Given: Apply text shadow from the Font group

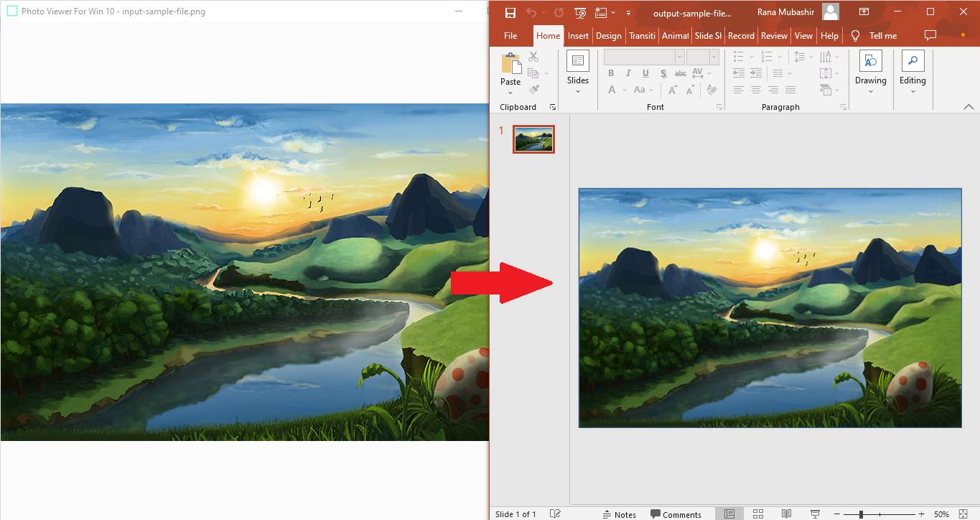Looking at the screenshot, I should (x=663, y=73).
